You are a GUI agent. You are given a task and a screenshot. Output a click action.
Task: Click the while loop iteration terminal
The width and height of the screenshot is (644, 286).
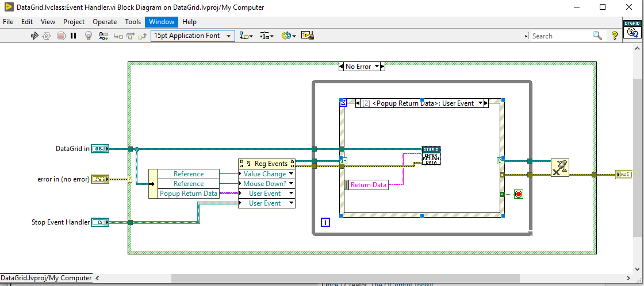[x=325, y=222]
